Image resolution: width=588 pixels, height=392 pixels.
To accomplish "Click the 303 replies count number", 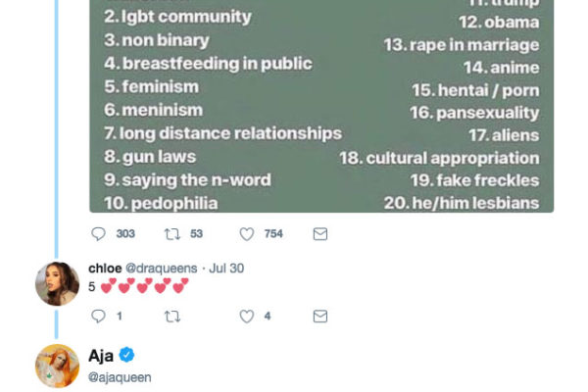I will pyautogui.click(x=125, y=234).
